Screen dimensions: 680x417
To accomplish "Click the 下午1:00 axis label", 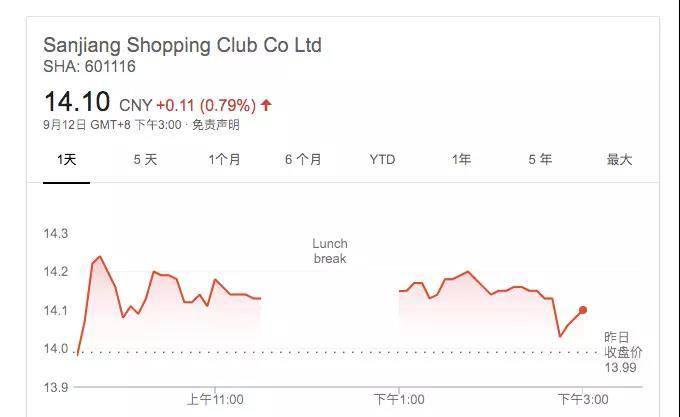I will click(x=399, y=399).
